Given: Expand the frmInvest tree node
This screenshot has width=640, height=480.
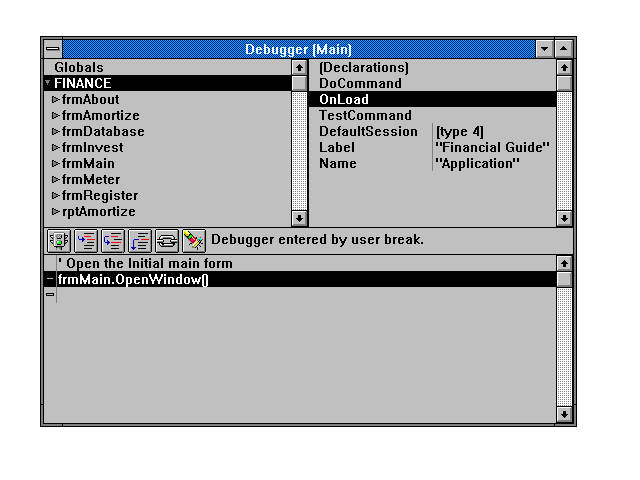Looking at the screenshot, I should [x=56, y=148].
